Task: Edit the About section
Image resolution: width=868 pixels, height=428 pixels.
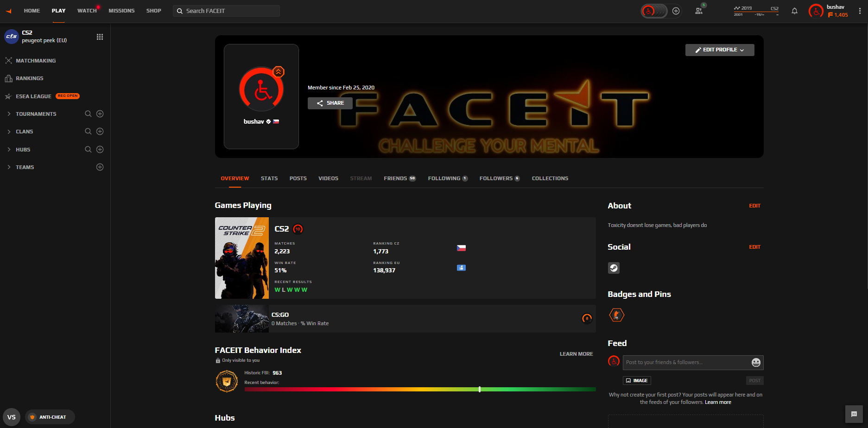Action: (x=755, y=206)
